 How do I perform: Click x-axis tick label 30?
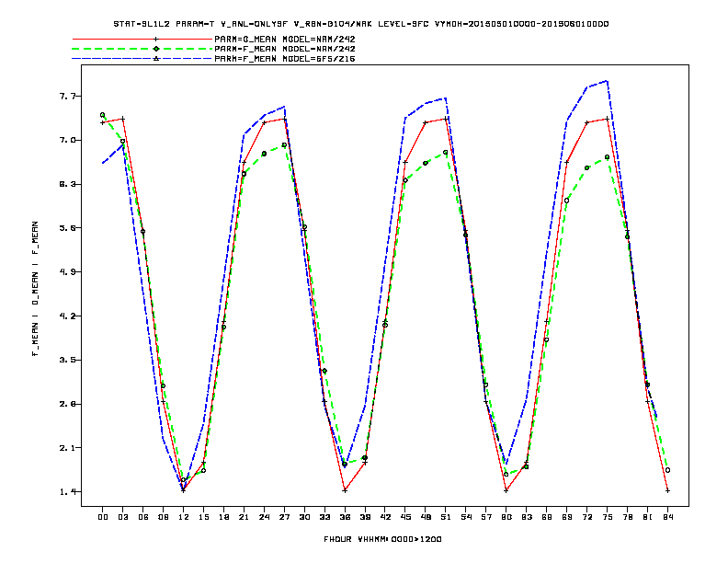[304, 517]
